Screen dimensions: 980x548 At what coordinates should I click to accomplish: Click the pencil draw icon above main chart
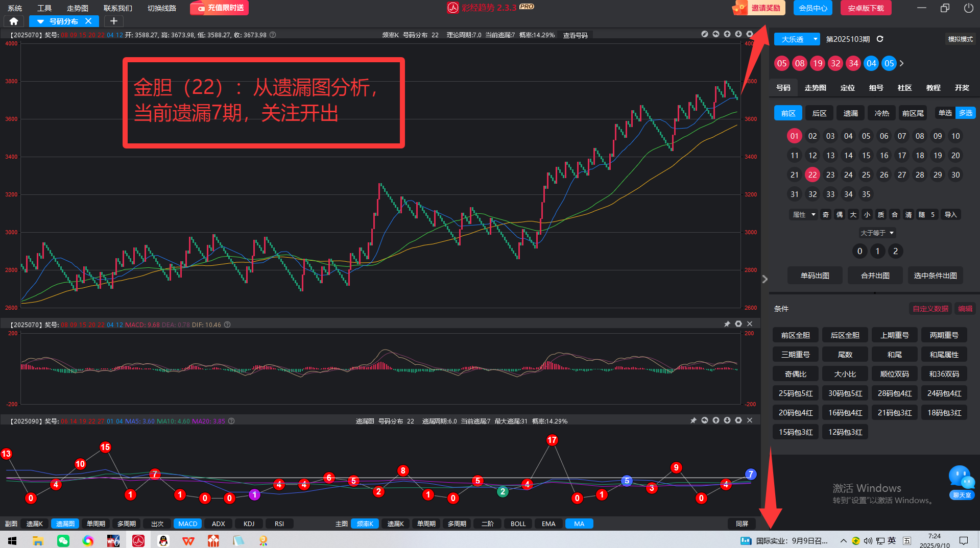click(705, 34)
